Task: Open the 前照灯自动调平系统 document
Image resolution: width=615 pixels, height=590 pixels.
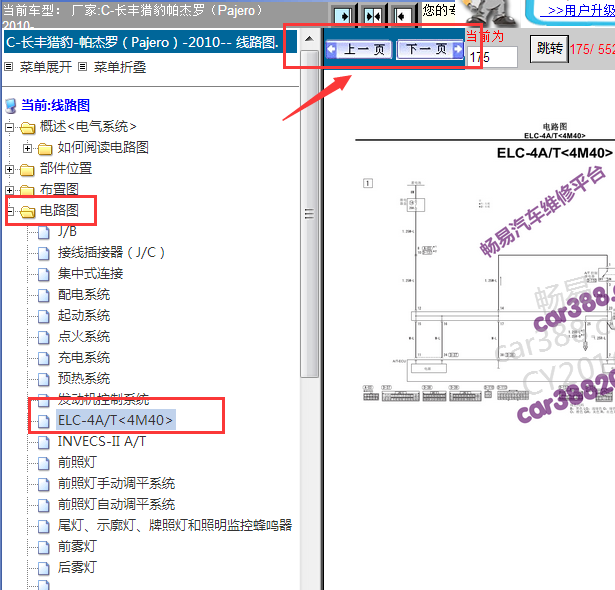Action: (116, 504)
